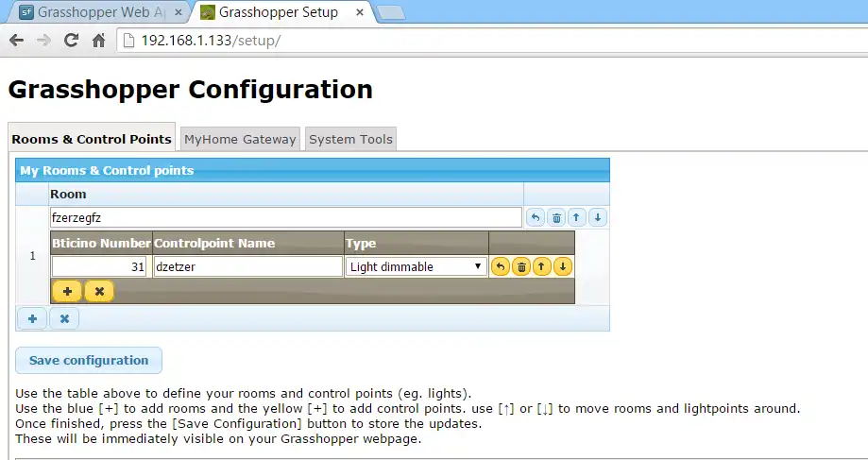
Task: Click row number 1 cell
Action: 33,256
